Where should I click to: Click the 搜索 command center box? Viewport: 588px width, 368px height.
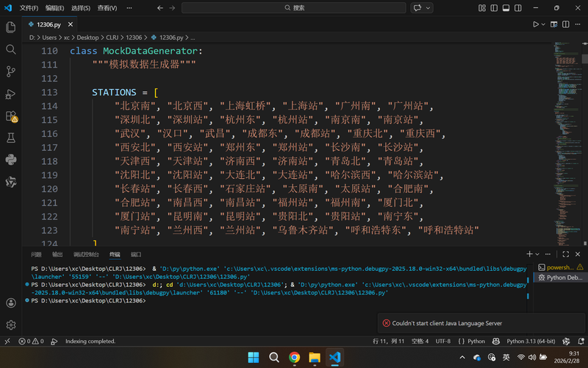coord(294,7)
